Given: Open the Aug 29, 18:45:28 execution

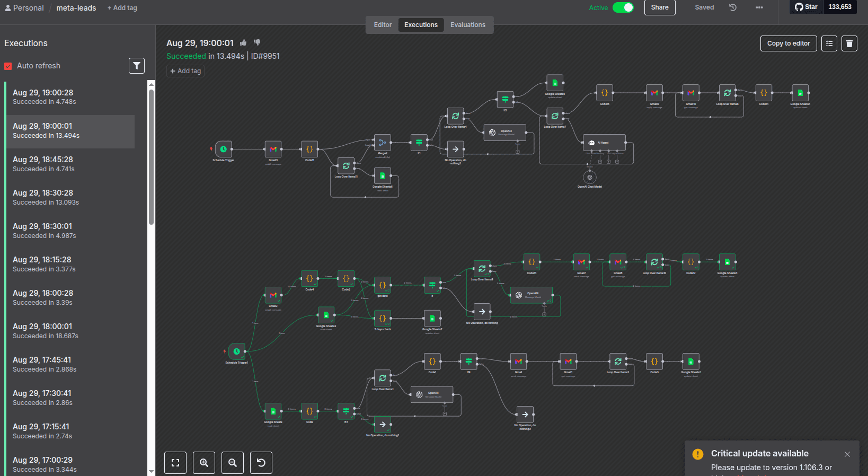Looking at the screenshot, I should coord(69,164).
